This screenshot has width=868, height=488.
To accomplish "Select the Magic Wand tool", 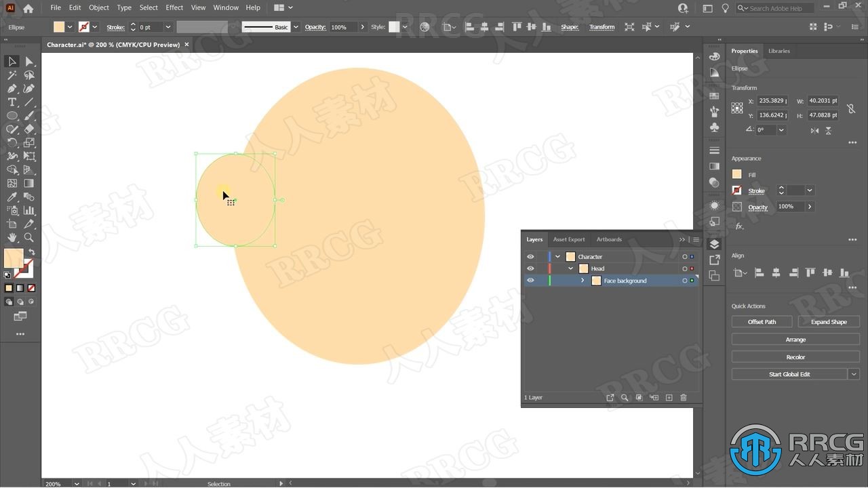I will [x=12, y=75].
